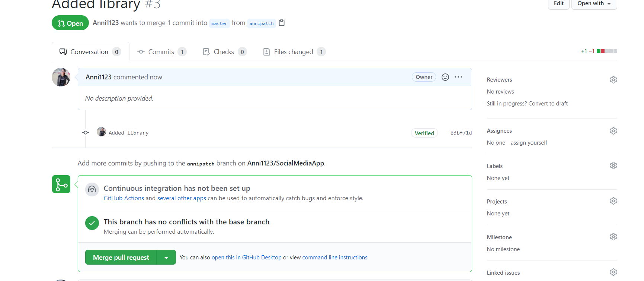This screenshot has width=644, height=281.
Task: Click the Linked issues heading
Action: click(503, 273)
